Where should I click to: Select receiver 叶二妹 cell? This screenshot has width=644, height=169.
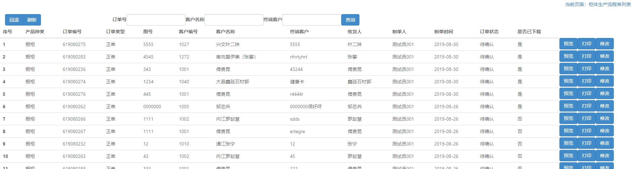(x=355, y=44)
